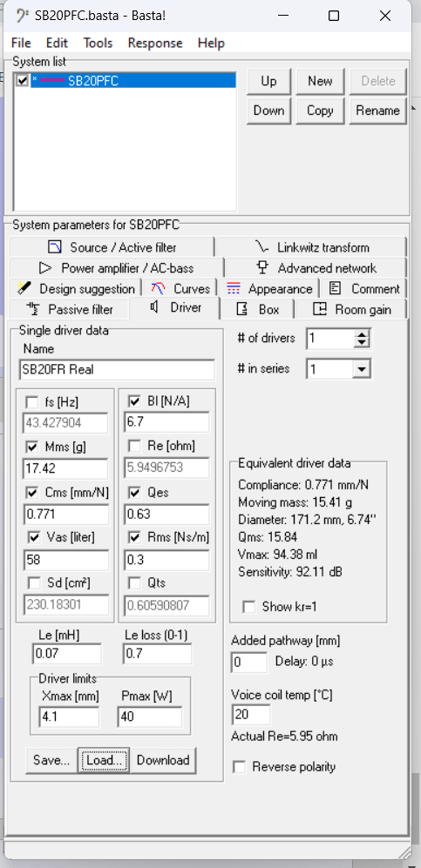The image size is (421, 868).
Task: Click the Room gain tab icon
Action: point(320,309)
